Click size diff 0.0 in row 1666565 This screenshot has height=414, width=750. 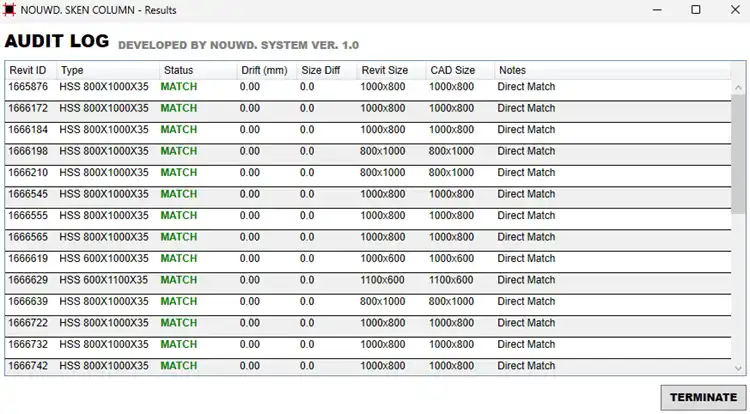pyautogui.click(x=307, y=237)
